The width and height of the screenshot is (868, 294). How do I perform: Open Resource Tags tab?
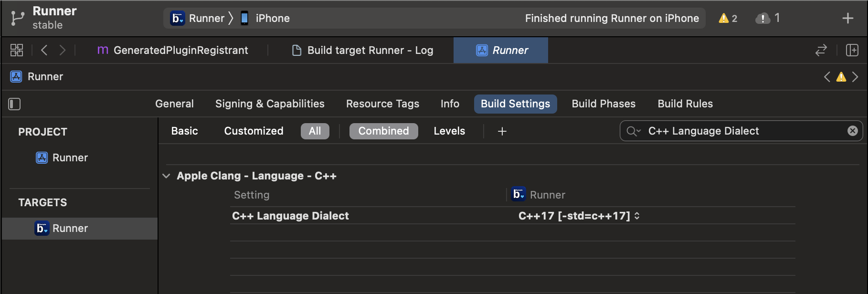coord(382,104)
